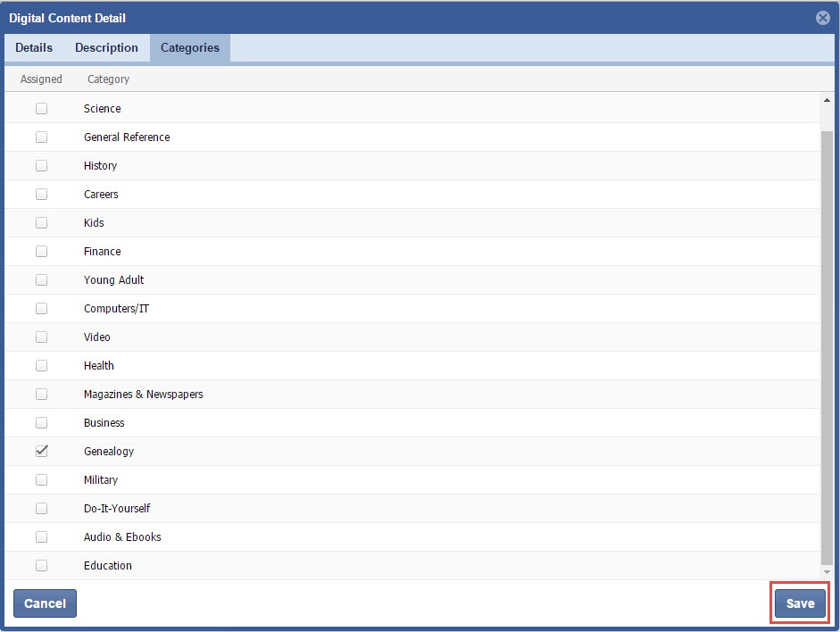The image size is (840, 632).
Task: Click the Save button
Action: point(800,603)
